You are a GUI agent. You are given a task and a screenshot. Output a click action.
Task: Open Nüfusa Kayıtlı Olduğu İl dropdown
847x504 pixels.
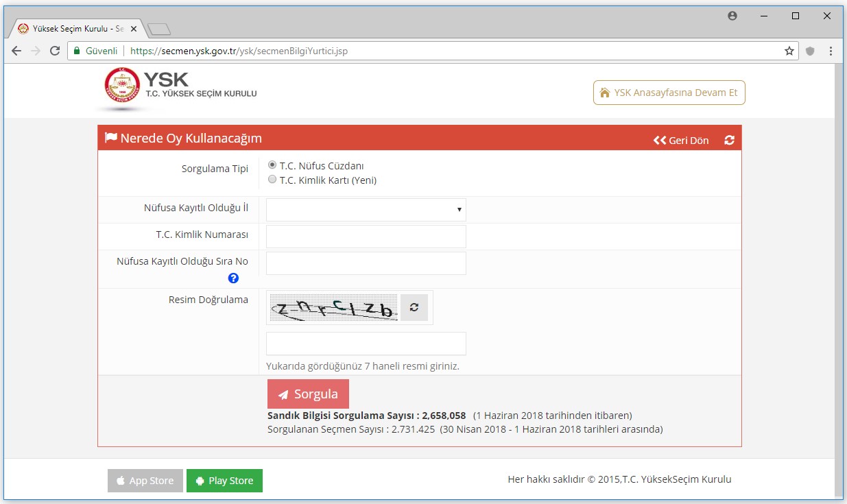366,210
